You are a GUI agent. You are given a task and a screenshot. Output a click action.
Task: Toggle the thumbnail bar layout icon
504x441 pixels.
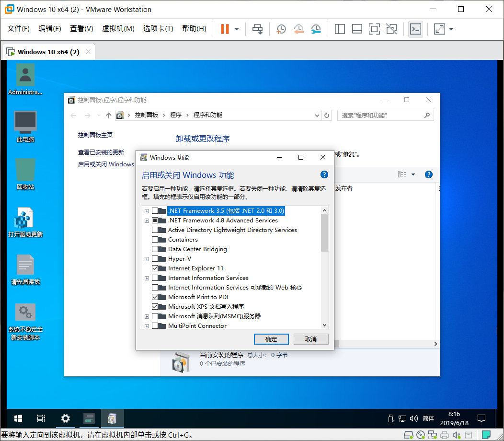[x=357, y=29]
